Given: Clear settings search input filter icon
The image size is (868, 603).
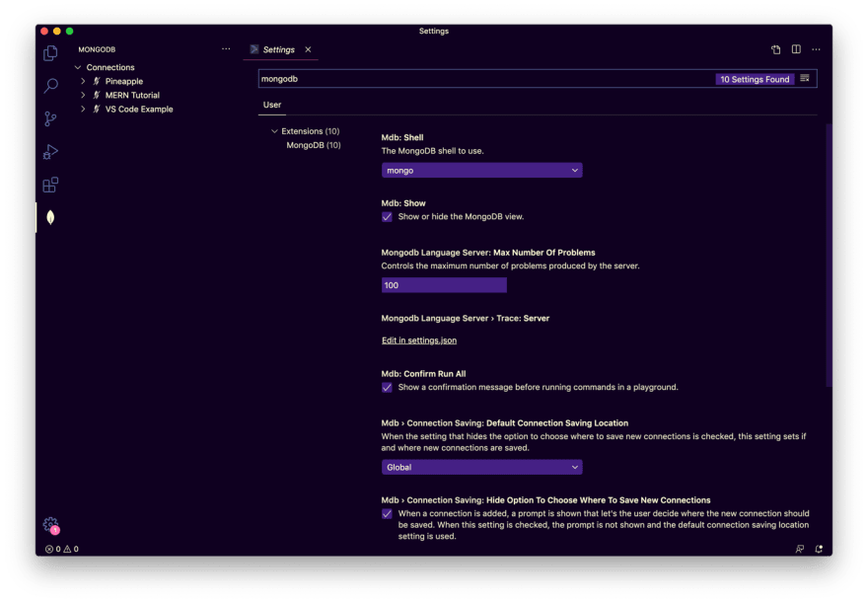Looking at the screenshot, I should [x=805, y=79].
